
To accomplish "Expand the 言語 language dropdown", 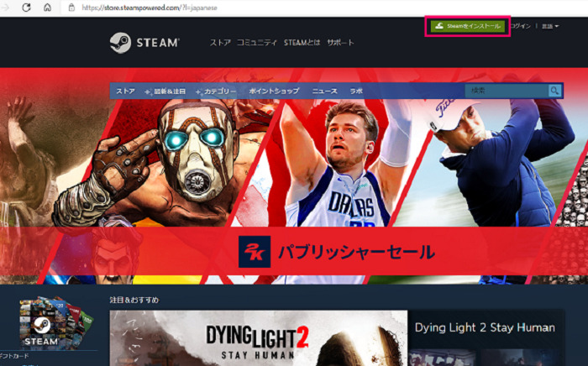I will click(550, 26).
